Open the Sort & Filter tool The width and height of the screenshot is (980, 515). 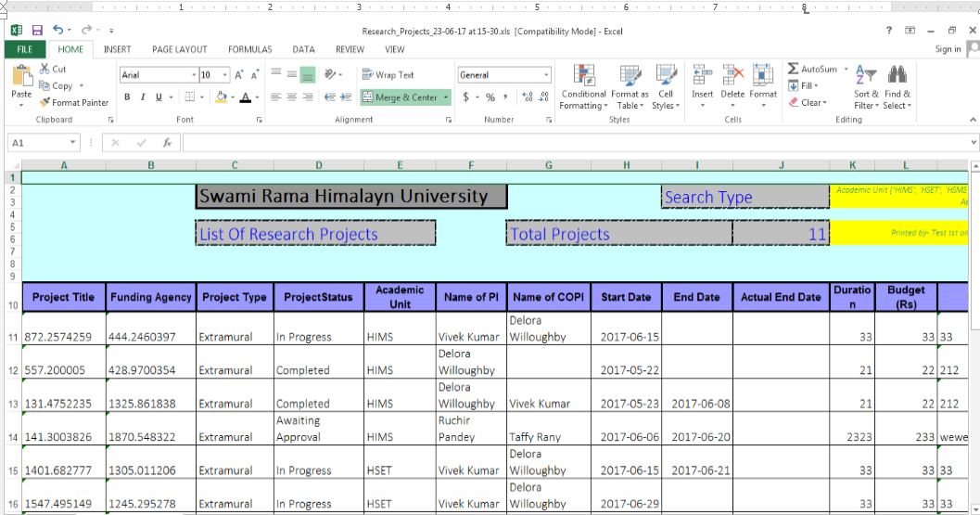[x=866, y=87]
